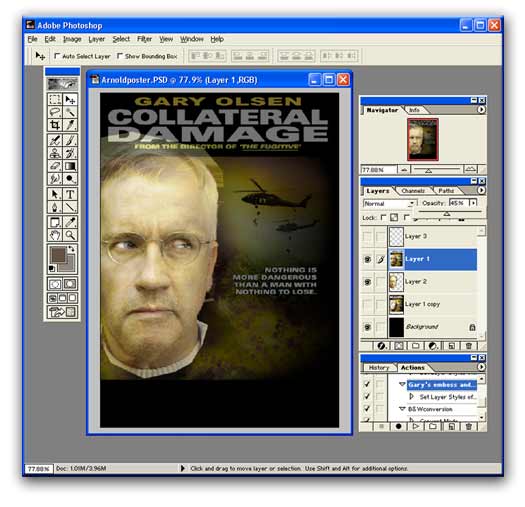
Task: Open the Navigator panel flyout menu
Action: tap(481, 110)
